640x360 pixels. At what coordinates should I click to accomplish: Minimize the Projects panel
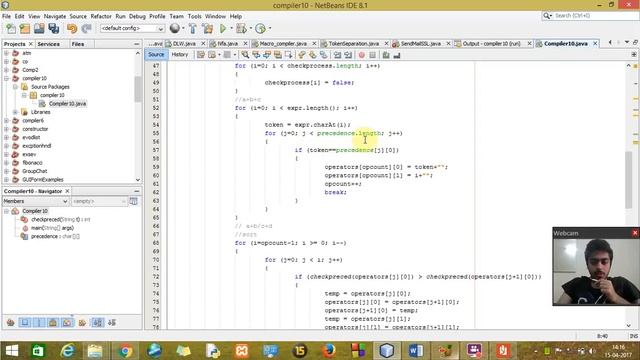pos(136,44)
